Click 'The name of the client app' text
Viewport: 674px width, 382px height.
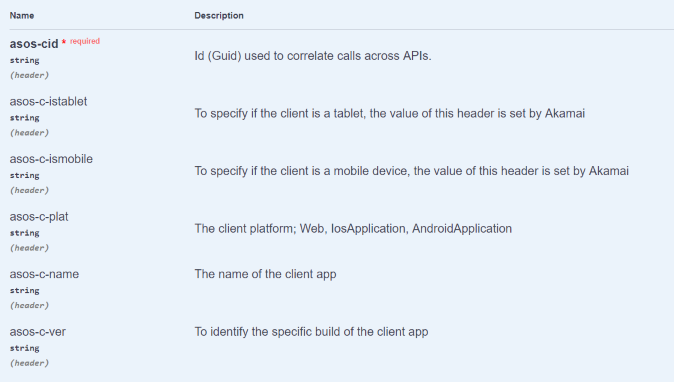pos(265,274)
